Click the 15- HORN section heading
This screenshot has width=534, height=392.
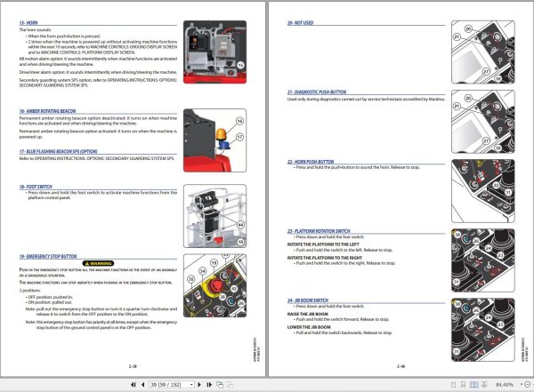pos(28,23)
